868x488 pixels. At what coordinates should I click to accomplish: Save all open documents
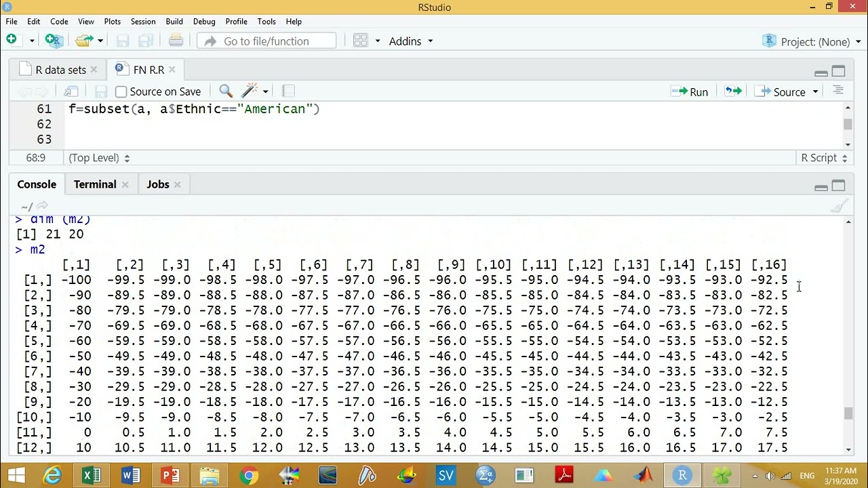click(x=146, y=41)
